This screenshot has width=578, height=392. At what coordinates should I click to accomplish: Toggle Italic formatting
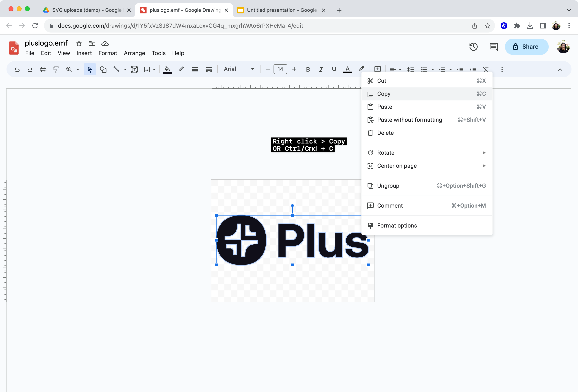pos(321,70)
